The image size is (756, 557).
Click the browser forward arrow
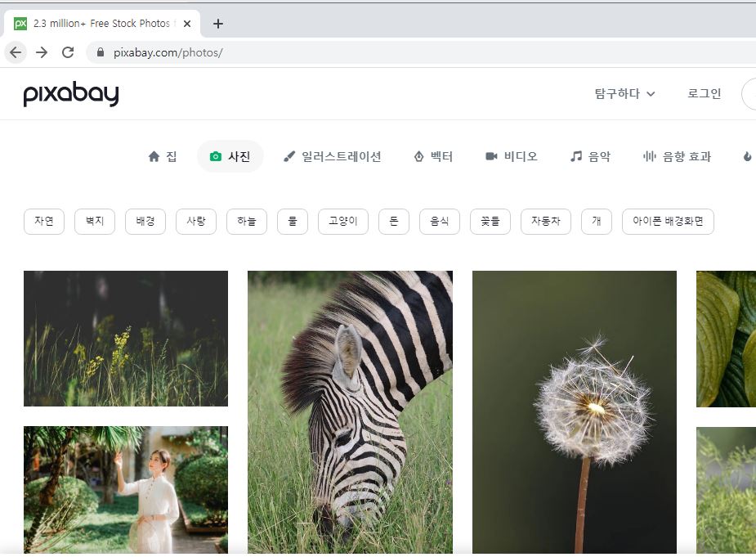tap(42, 52)
